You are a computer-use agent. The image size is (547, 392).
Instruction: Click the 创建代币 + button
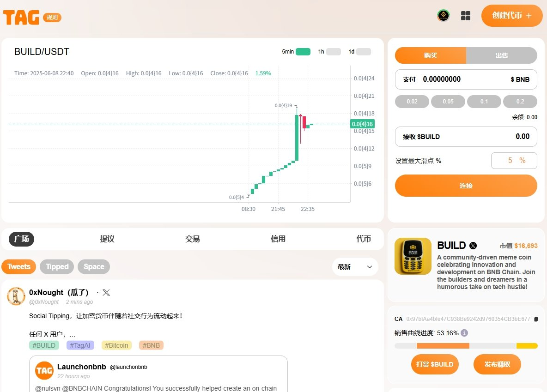point(512,16)
